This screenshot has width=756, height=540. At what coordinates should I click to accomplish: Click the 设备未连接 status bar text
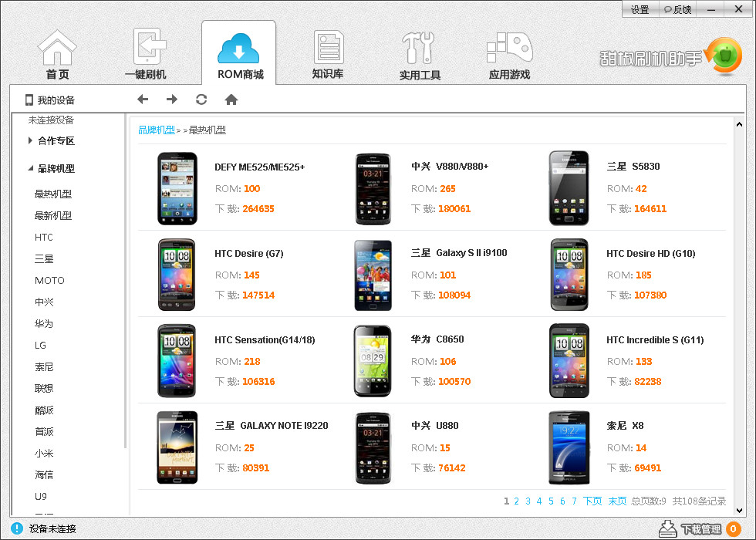52,529
